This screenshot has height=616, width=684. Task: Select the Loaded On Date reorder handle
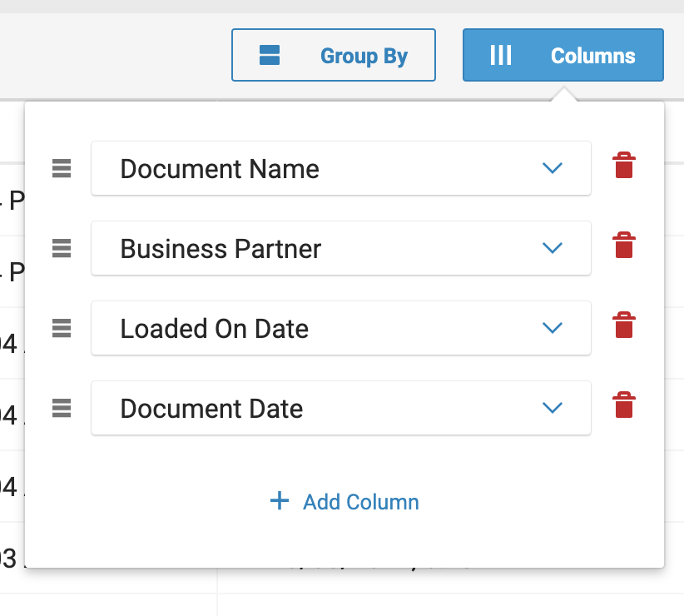[62, 328]
